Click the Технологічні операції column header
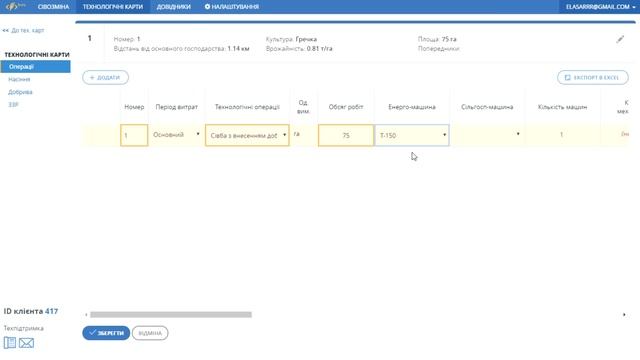 tap(247, 107)
